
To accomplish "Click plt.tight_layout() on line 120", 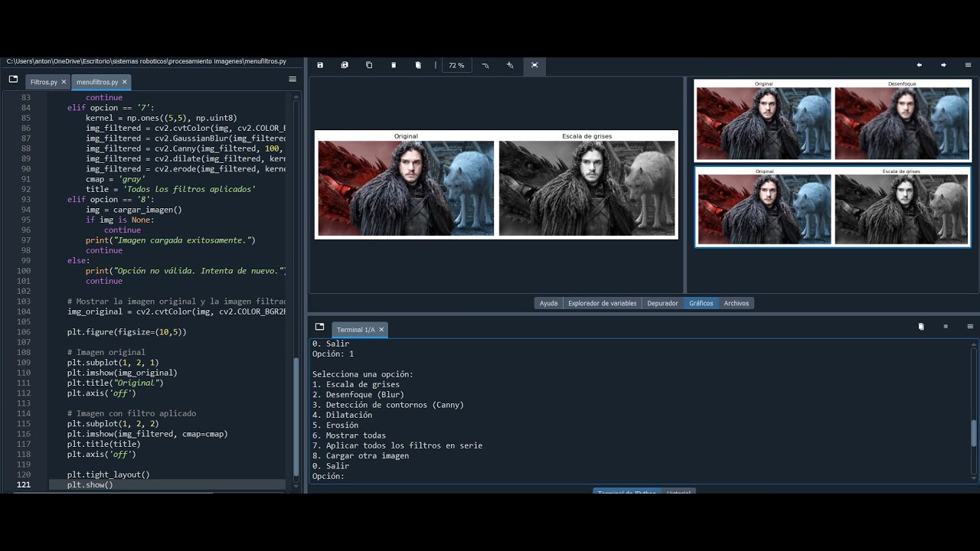I will [109, 474].
